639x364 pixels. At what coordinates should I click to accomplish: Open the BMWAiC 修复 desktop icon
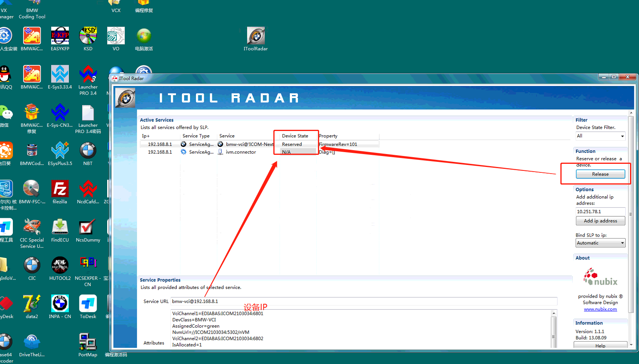coord(32,119)
